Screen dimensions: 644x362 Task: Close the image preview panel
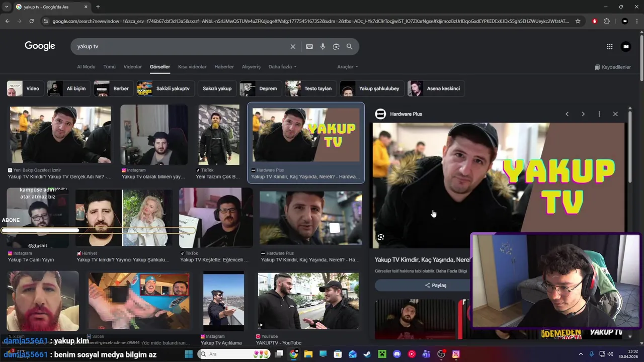pyautogui.click(x=615, y=114)
